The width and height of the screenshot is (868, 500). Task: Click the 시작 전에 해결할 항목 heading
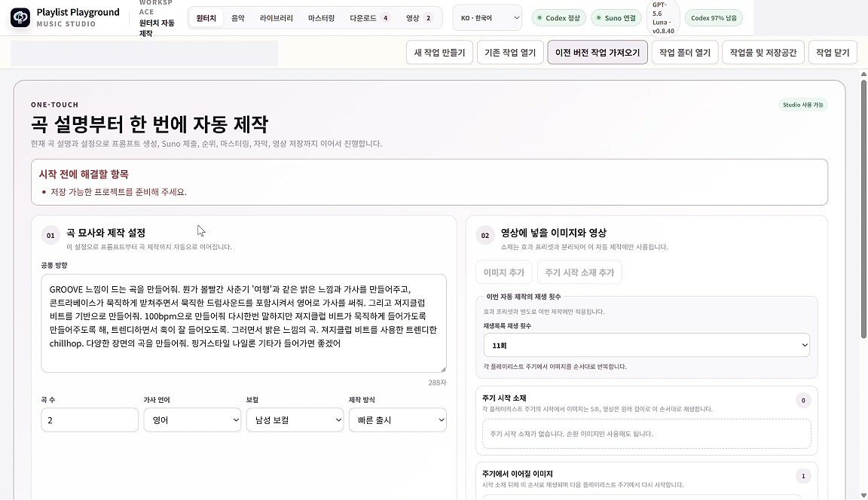coord(84,174)
